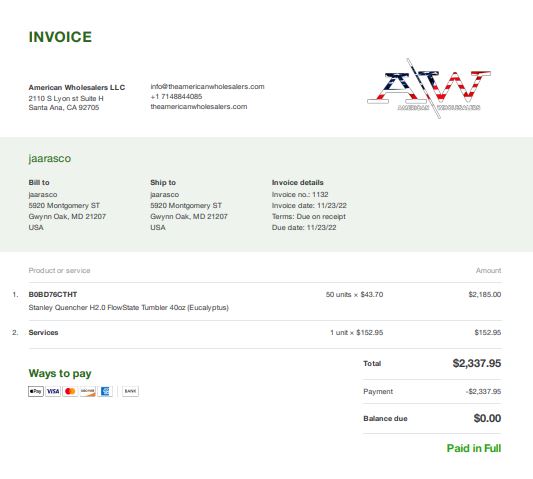Open the theamericanwholesalers.com website link
The width and height of the screenshot is (533, 479).
point(199,106)
